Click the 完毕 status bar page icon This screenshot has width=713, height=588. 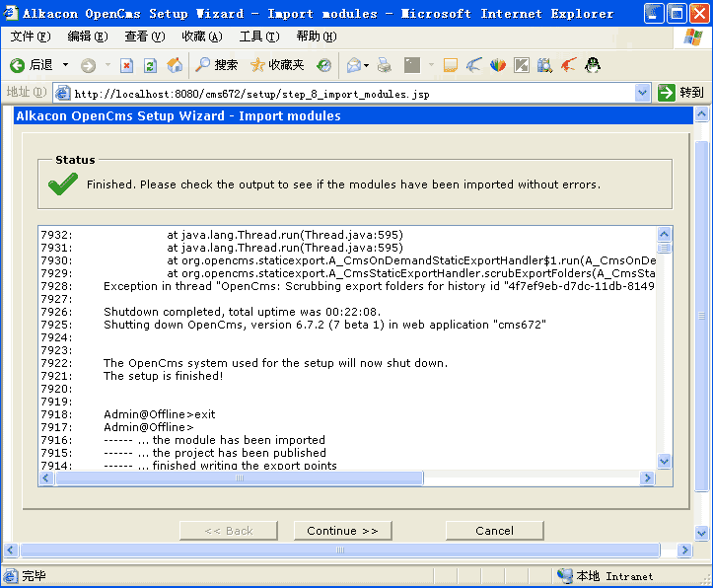[x=10, y=576]
